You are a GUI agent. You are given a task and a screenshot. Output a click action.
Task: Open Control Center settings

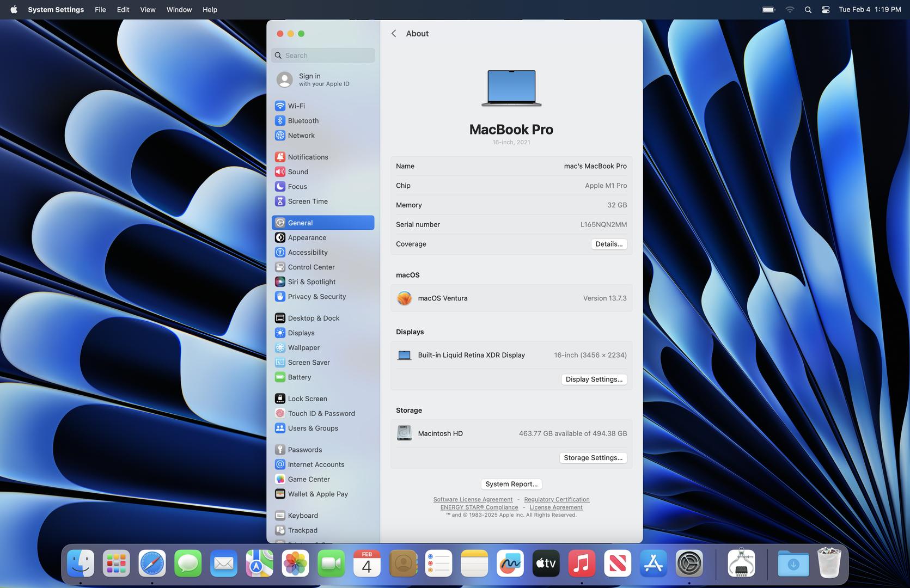coord(323,267)
